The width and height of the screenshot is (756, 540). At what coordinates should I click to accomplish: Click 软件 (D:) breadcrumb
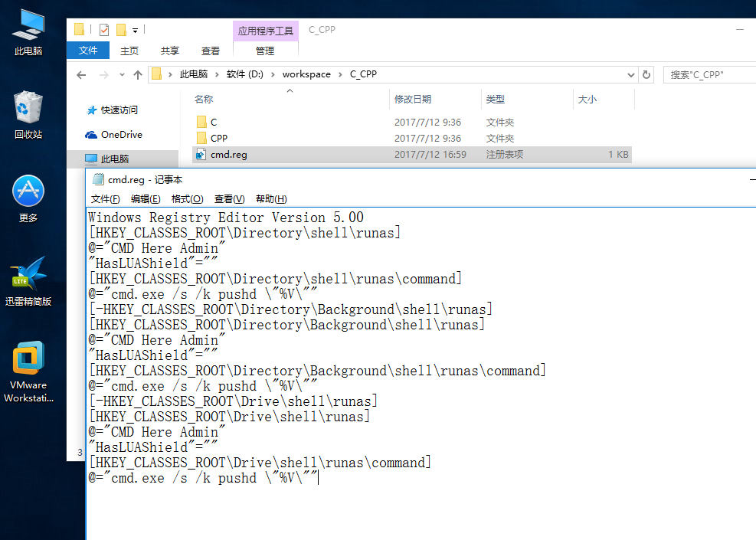[x=245, y=74]
